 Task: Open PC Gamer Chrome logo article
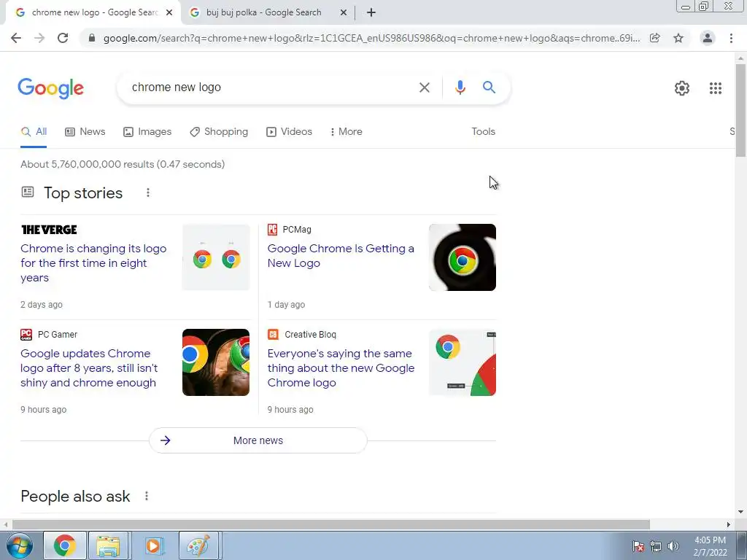tap(89, 368)
